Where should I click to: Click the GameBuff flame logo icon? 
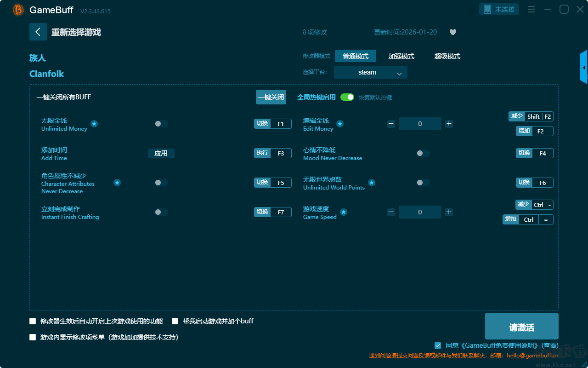[18, 10]
